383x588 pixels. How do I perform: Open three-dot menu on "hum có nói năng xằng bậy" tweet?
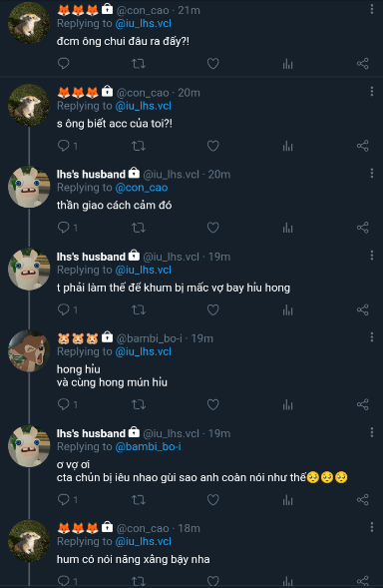tap(371, 527)
